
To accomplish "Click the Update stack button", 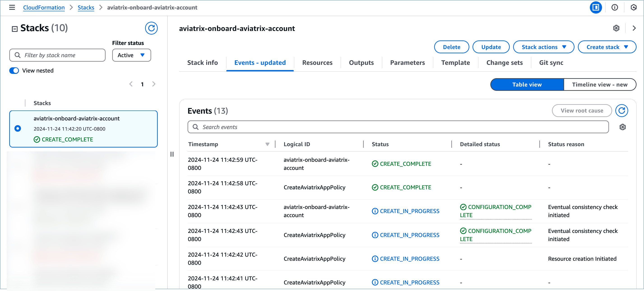I will (x=491, y=47).
